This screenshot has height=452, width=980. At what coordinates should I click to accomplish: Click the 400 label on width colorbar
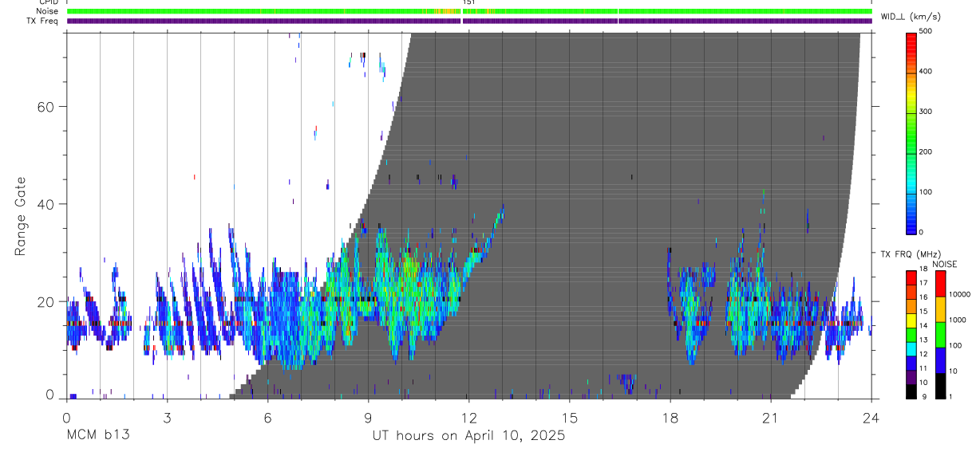pyautogui.click(x=926, y=71)
